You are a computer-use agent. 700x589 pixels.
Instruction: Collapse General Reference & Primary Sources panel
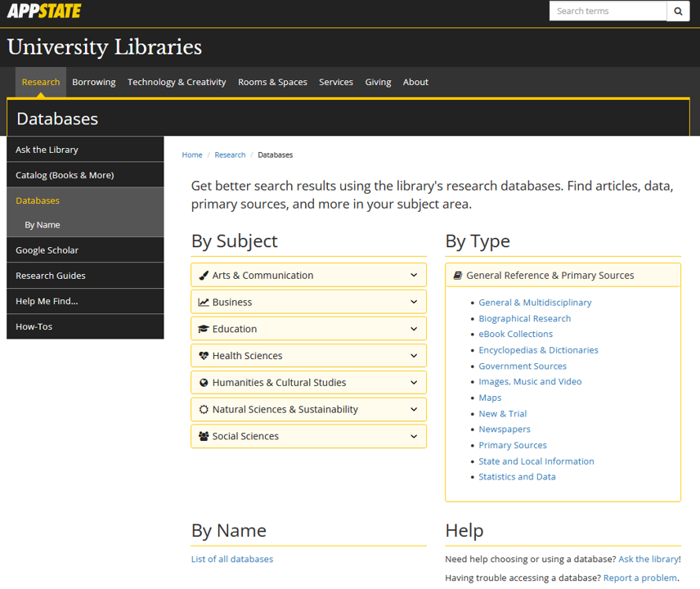coord(550,276)
